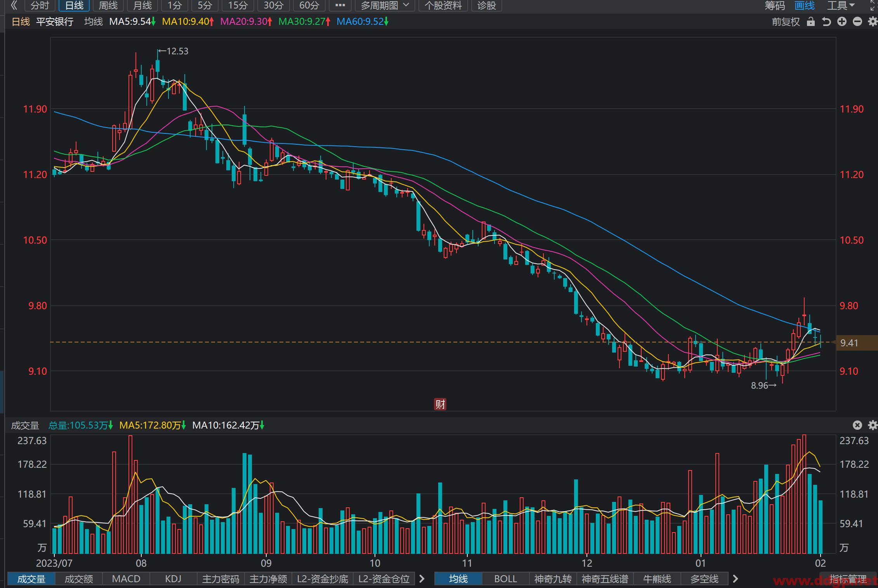Expand the 工具 tools dropdown
The width and height of the screenshot is (878, 588).
coord(841,5)
